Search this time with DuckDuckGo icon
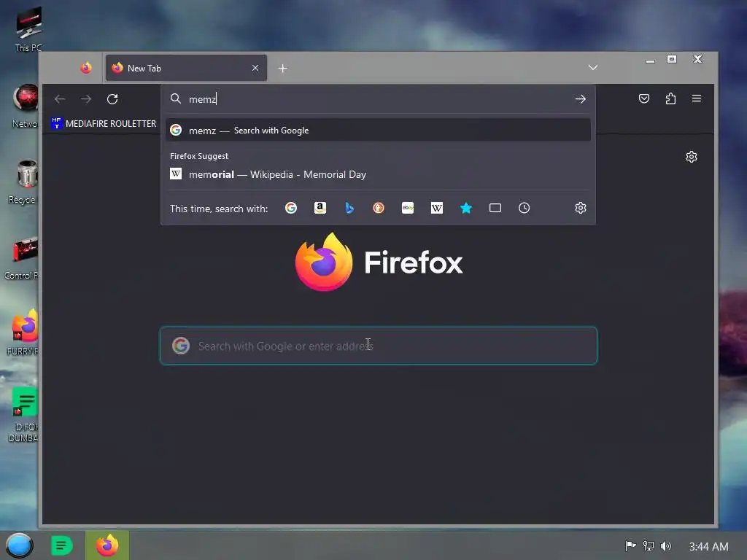 click(379, 208)
